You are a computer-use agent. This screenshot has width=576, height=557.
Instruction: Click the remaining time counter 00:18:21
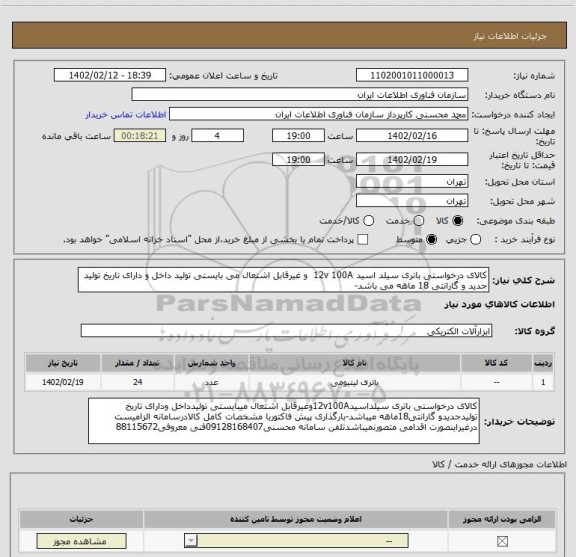140,136
